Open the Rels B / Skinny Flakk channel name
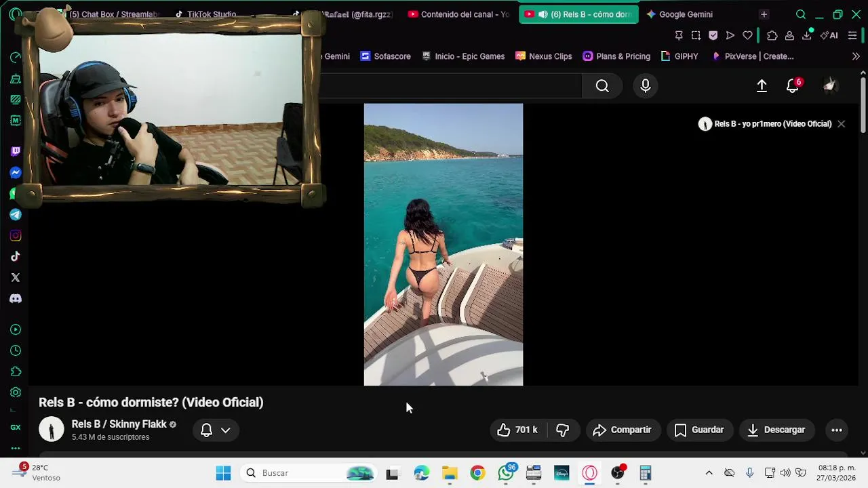The width and height of the screenshot is (868, 488). pyautogui.click(x=119, y=424)
